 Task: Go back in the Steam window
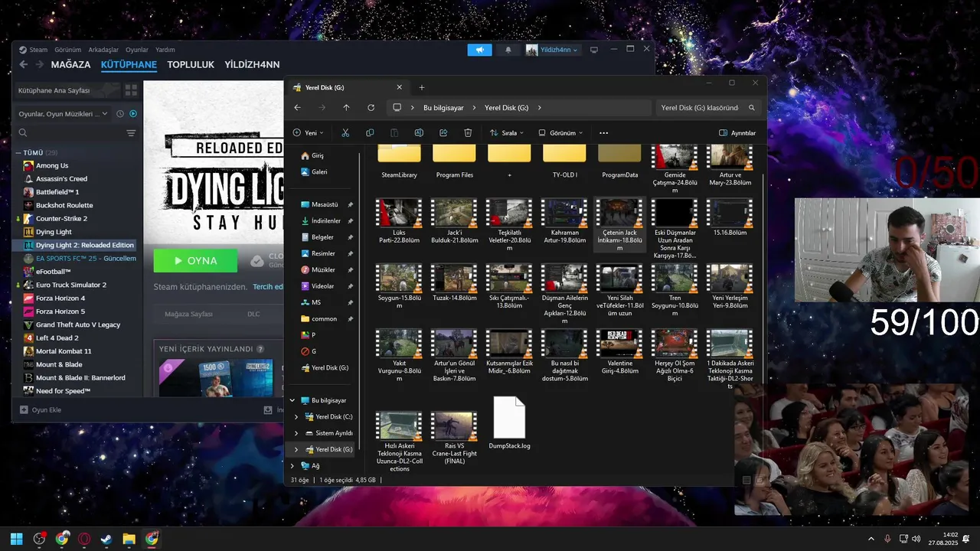(x=24, y=65)
